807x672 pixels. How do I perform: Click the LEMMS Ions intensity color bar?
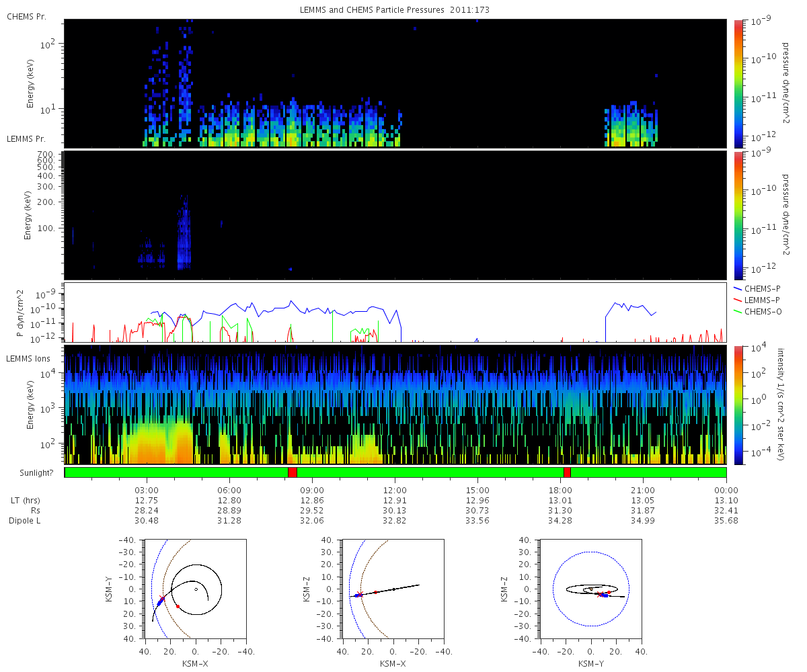[x=738, y=405]
